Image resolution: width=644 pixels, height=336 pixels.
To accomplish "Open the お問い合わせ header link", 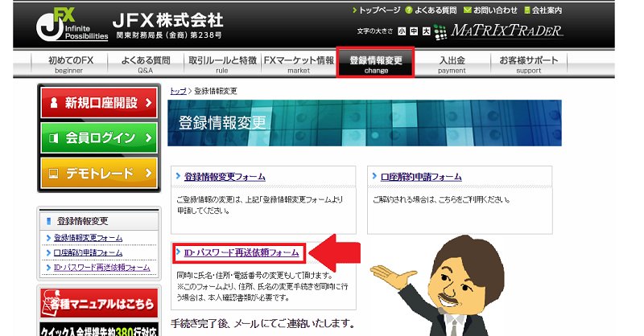I will click(x=490, y=10).
